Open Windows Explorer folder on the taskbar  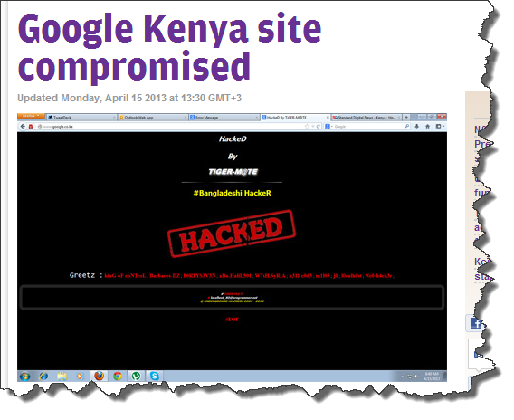pos(62,376)
